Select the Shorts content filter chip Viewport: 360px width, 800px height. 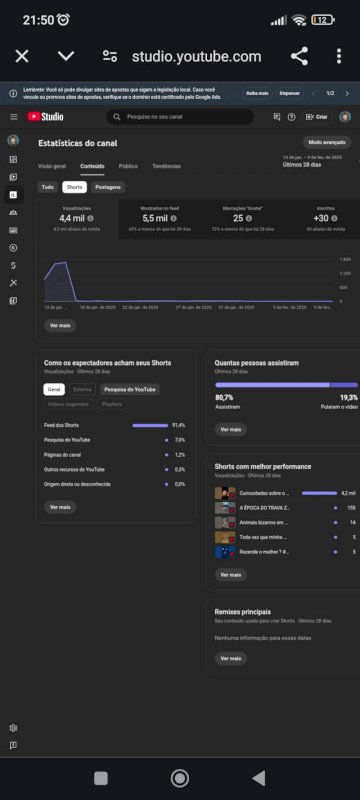(74, 187)
